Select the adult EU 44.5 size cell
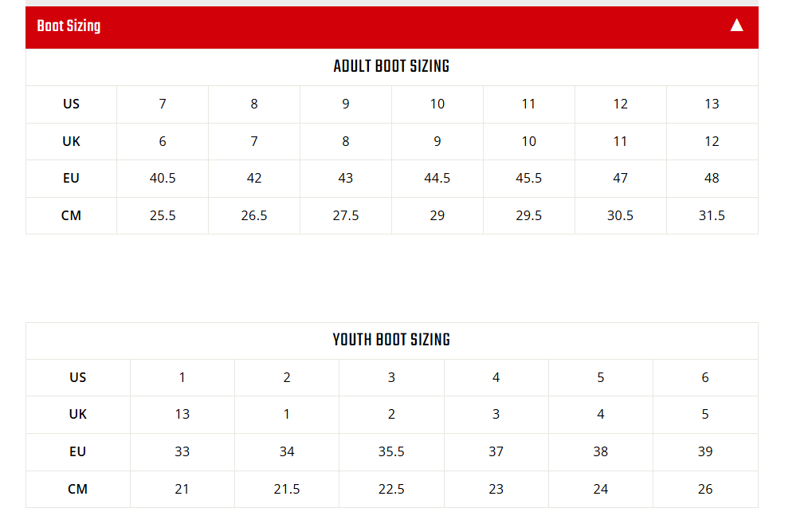This screenshot has width=812, height=516. click(x=437, y=178)
